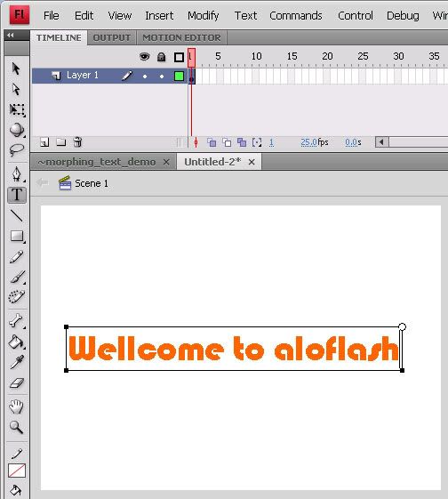Pick the Paint Bucket tool
448x499 pixels.
pos(16,342)
